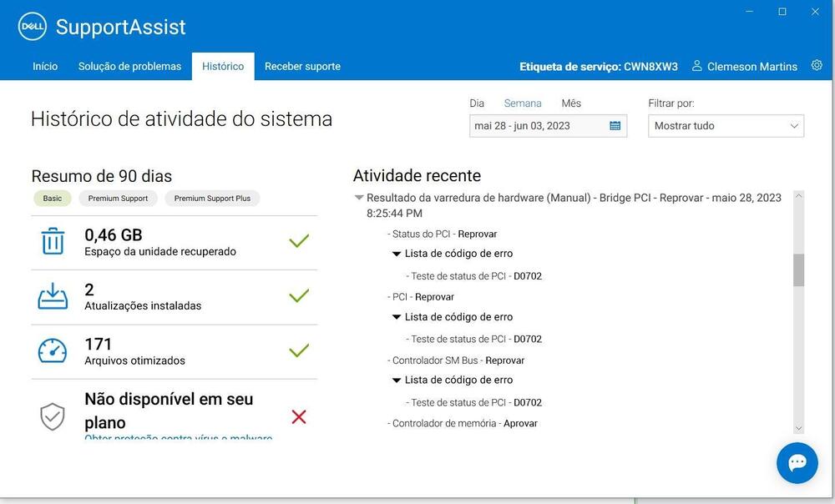Select the Basic plan pill
This screenshot has height=504, width=835.
pyautogui.click(x=52, y=199)
